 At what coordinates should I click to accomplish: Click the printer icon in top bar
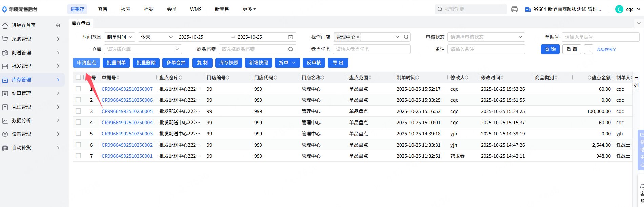click(x=514, y=9)
